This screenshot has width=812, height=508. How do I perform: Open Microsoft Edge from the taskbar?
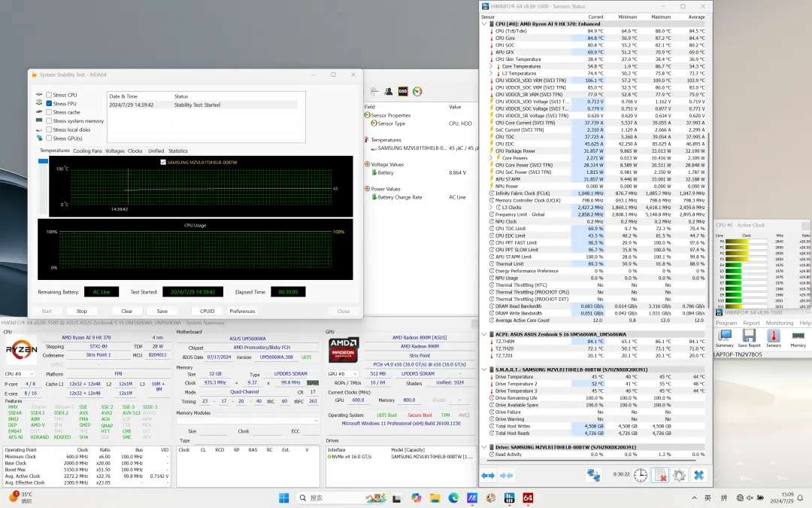(x=453, y=498)
